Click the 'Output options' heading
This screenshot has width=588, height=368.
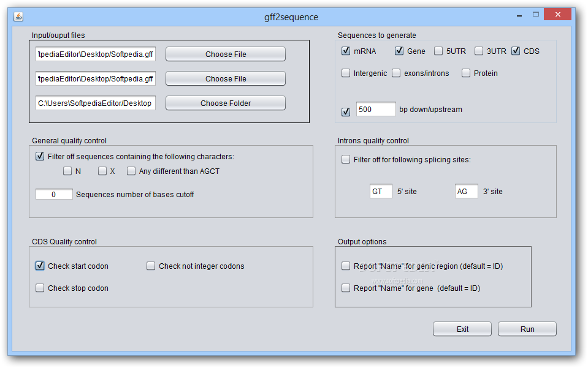coord(362,241)
